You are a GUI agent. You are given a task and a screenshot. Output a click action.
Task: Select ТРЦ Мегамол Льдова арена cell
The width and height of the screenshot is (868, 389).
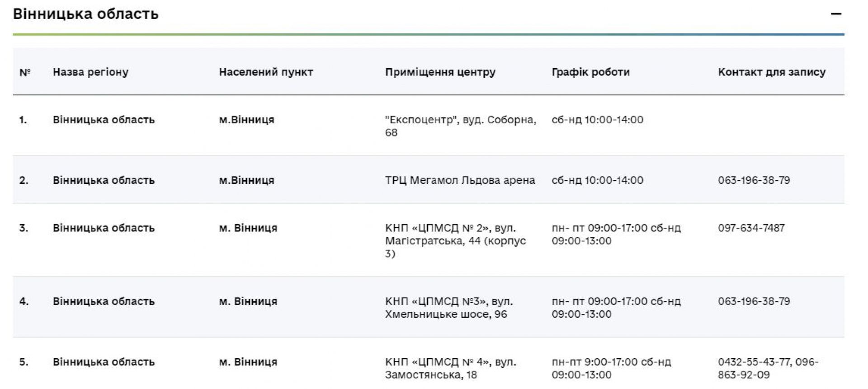pyautogui.click(x=460, y=180)
